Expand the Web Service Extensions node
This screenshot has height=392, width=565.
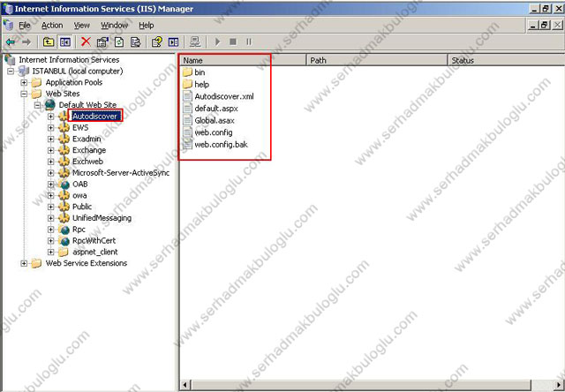(x=24, y=263)
